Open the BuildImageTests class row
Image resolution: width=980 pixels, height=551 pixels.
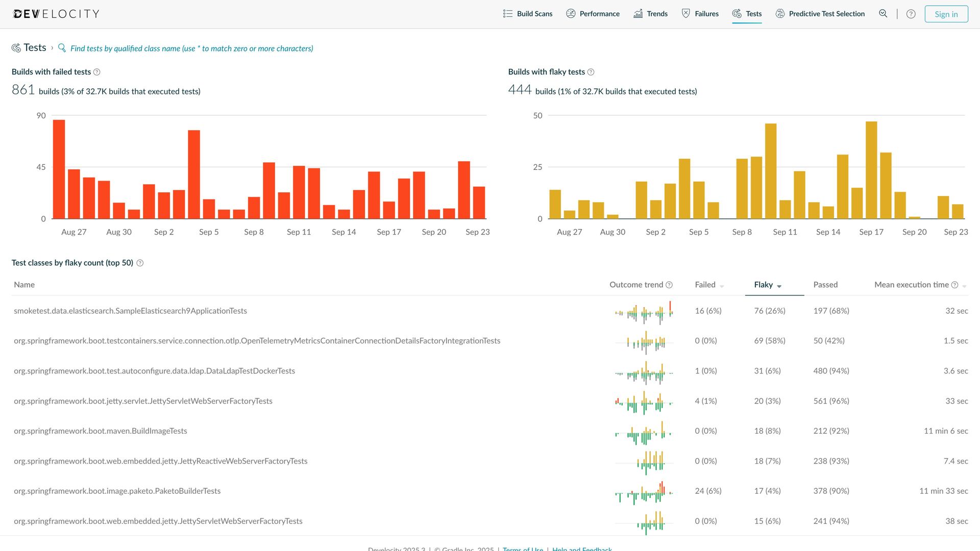click(x=101, y=431)
